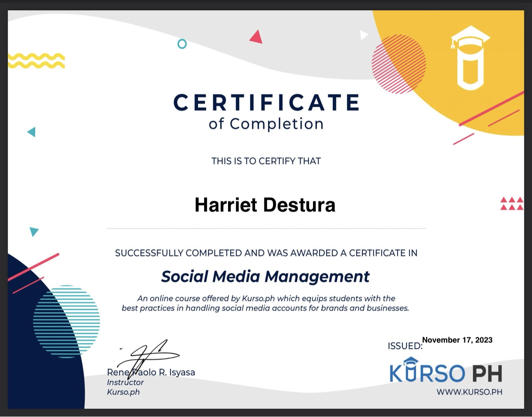532x417 pixels.
Task: Click the teal circle outline near the top
Action: pyautogui.click(x=182, y=43)
